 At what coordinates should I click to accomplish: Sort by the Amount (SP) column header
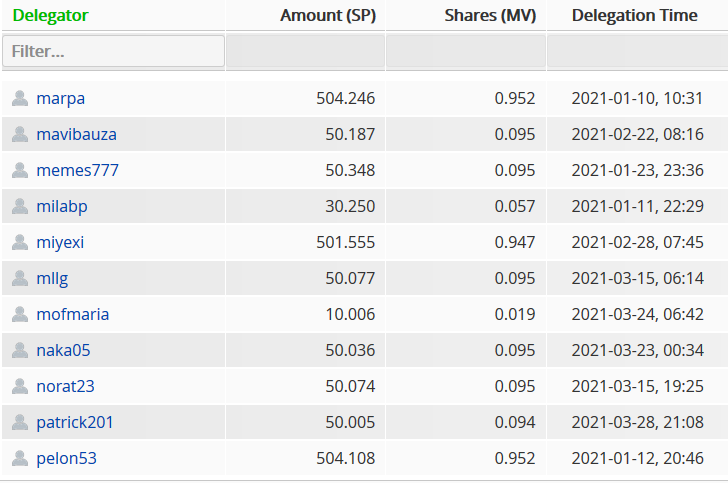328,15
